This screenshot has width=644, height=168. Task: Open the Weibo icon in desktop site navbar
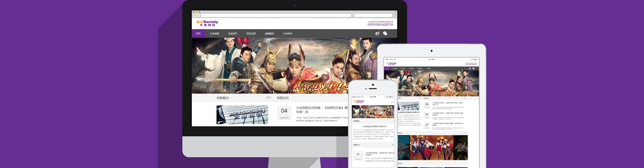pos(377,34)
